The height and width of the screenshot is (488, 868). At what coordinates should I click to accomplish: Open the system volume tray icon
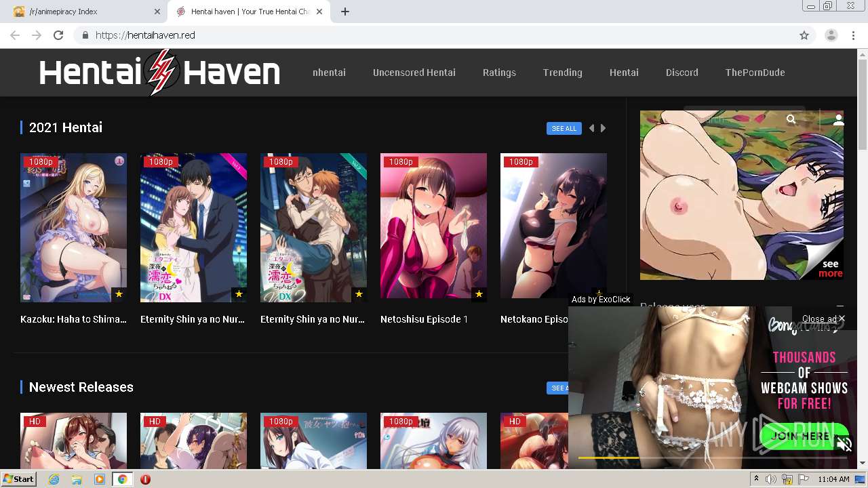[x=771, y=479]
